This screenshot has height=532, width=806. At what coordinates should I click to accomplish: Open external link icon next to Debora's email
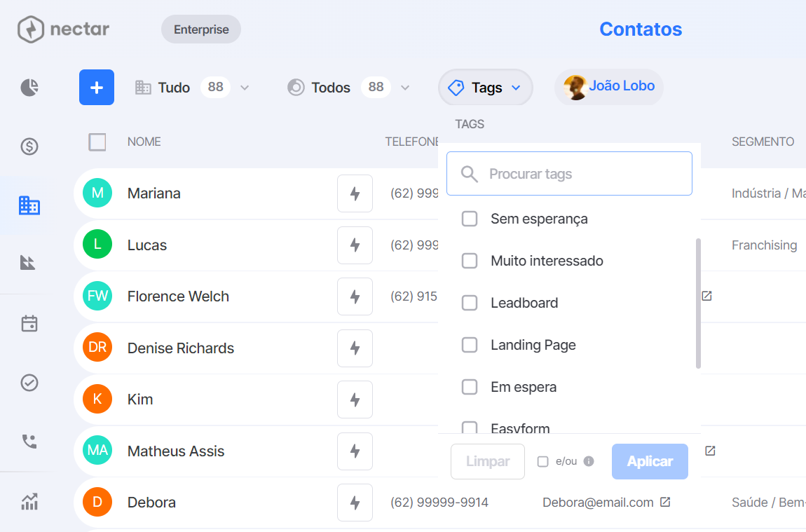coord(665,502)
